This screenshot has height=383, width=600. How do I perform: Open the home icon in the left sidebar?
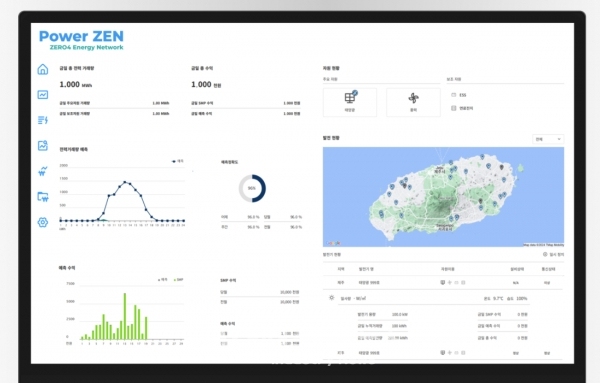pyautogui.click(x=43, y=69)
